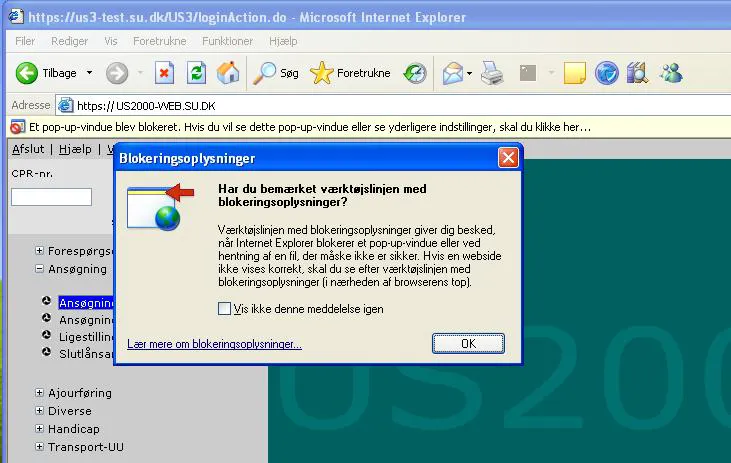Confirm the dialog with OK
Screen dimensions: 731x463
468,344
